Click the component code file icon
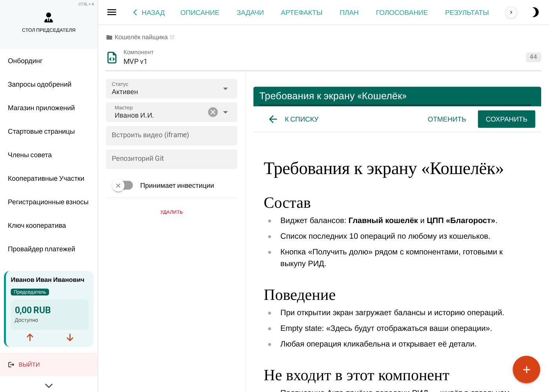Viewport: 549px width, 392px height. point(112,57)
